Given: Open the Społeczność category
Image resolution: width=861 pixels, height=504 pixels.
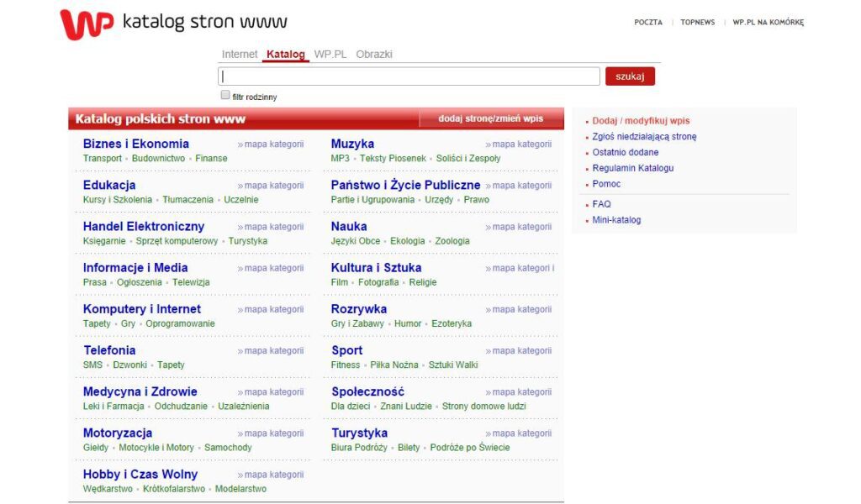Looking at the screenshot, I should tap(368, 391).
